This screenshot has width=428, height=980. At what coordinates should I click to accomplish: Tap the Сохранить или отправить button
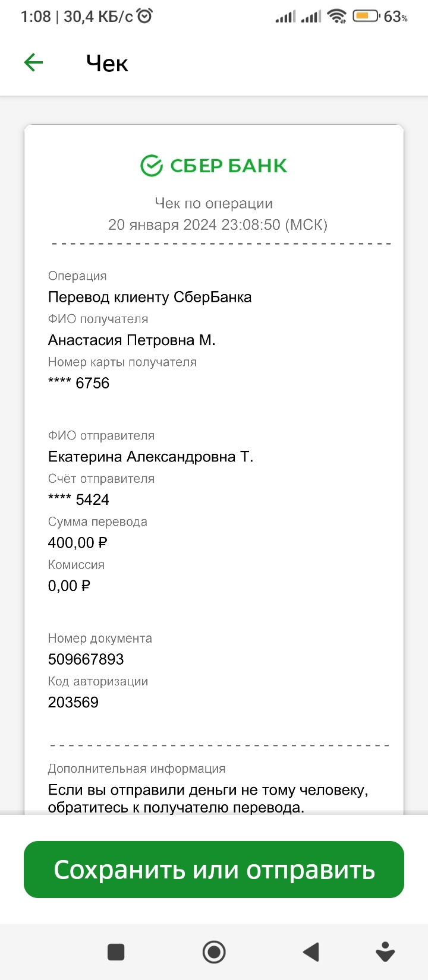click(x=214, y=870)
